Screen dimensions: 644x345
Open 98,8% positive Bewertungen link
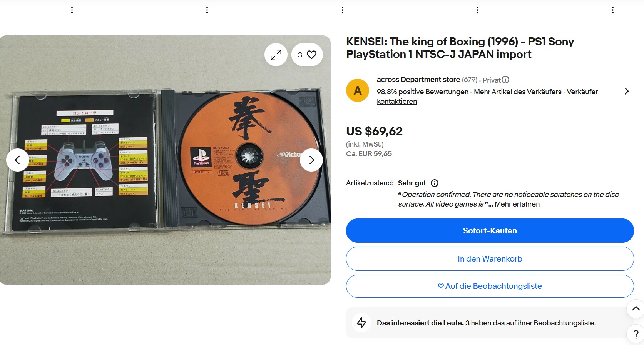click(x=422, y=92)
